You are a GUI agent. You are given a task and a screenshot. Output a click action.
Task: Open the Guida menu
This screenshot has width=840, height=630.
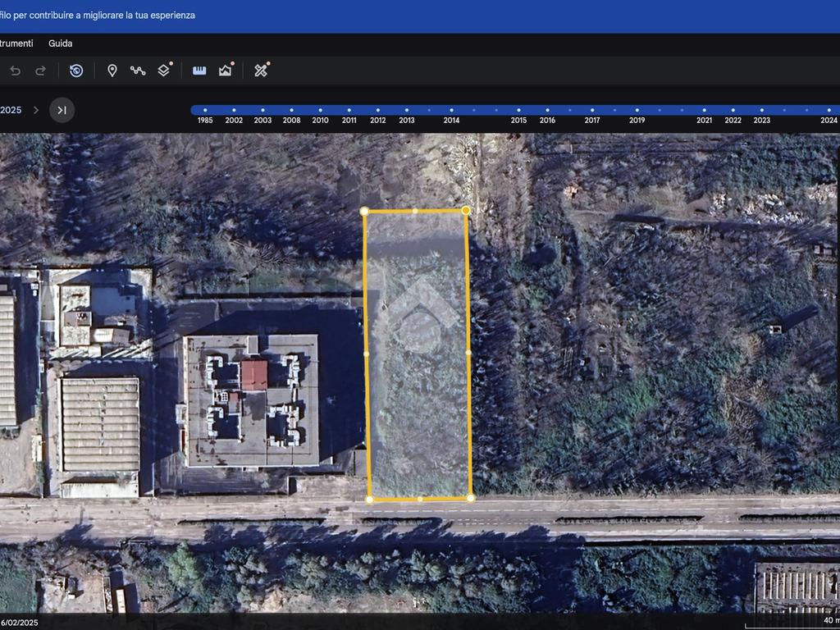point(60,43)
